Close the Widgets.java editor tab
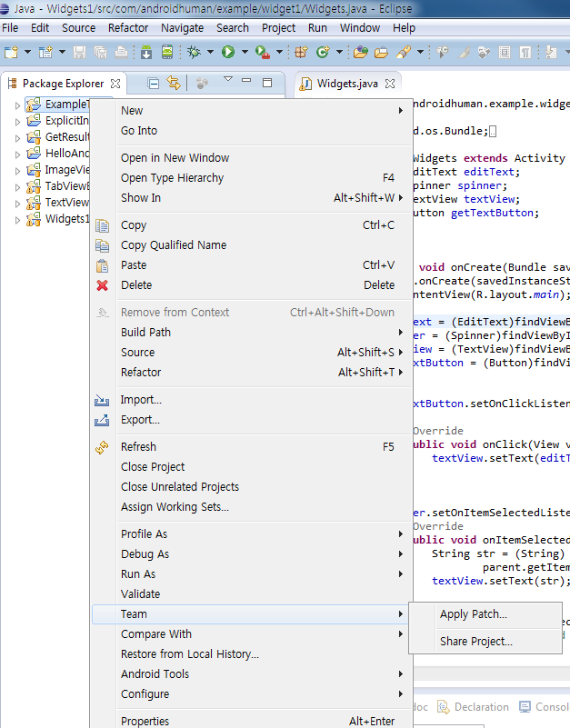The image size is (570, 728). [x=390, y=84]
